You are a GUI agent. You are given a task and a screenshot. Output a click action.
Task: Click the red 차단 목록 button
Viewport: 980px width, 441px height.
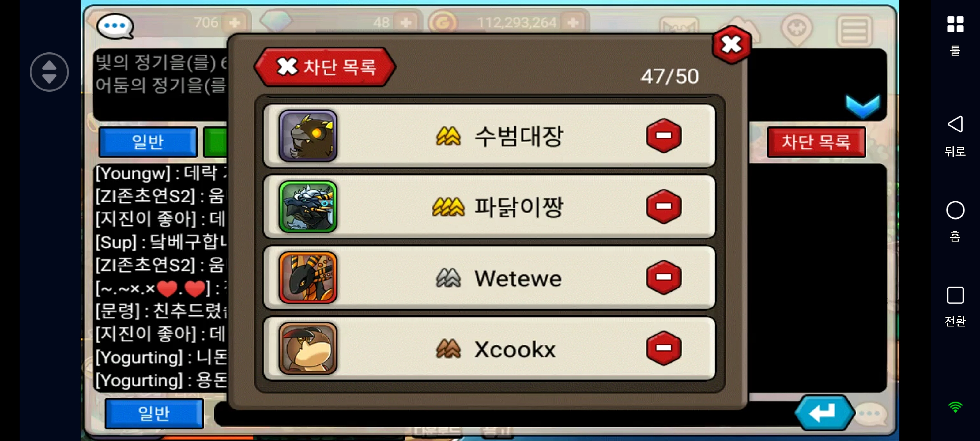[x=816, y=142]
